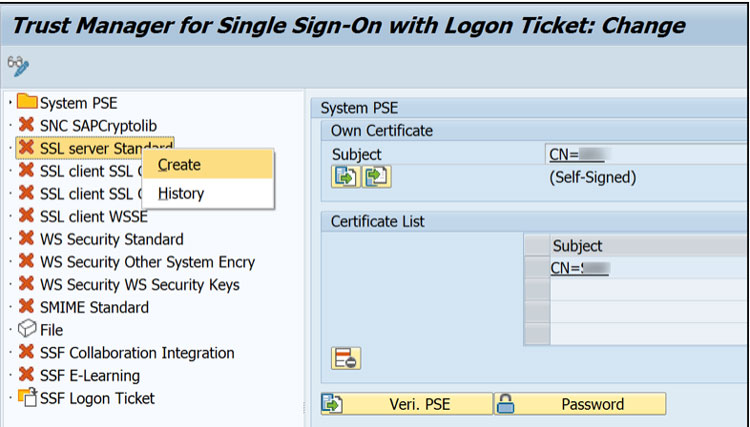Select WS Security Other System Encry node
The height and width of the screenshot is (427, 750).
point(147,262)
